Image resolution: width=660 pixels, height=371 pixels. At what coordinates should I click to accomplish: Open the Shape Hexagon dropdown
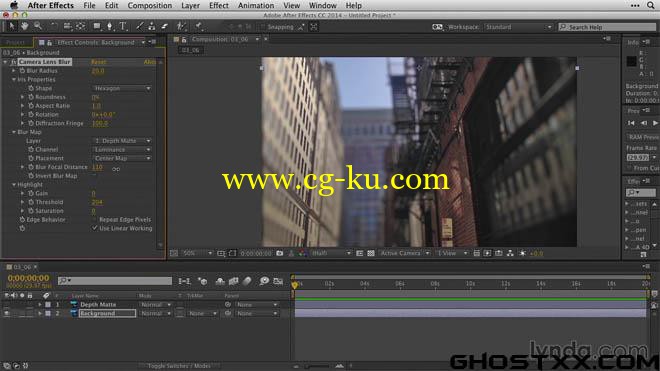(x=122, y=88)
